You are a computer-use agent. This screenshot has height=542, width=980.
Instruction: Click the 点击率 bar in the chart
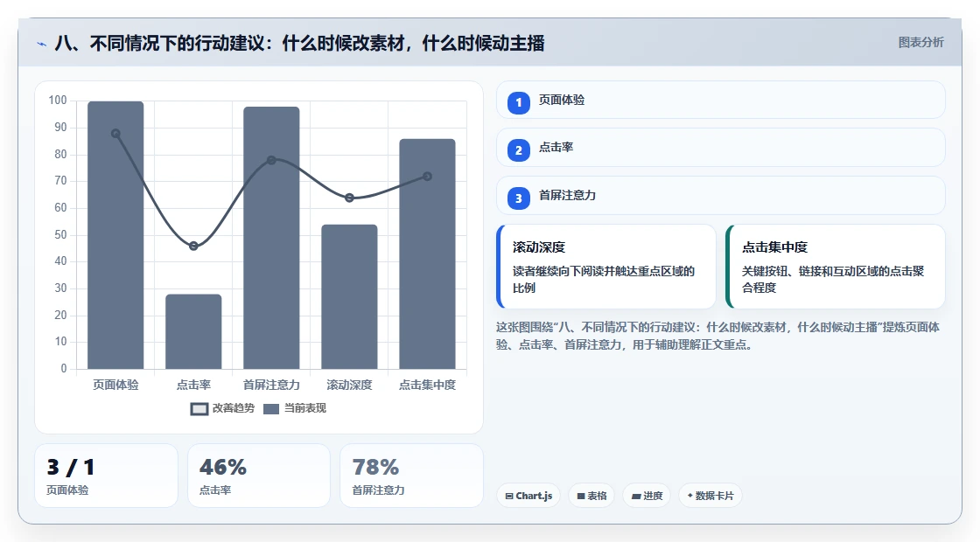click(193, 331)
